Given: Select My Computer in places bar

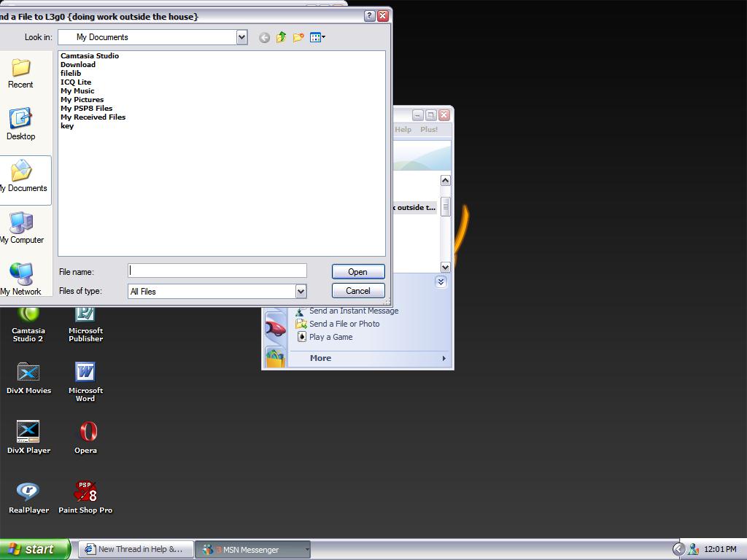Looking at the screenshot, I should pyautogui.click(x=22, y=227).
